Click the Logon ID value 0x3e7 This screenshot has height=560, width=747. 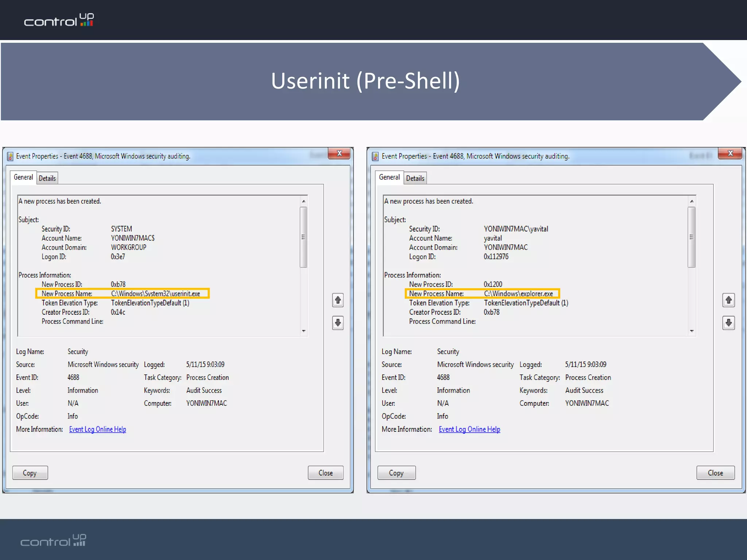point(118,257)
